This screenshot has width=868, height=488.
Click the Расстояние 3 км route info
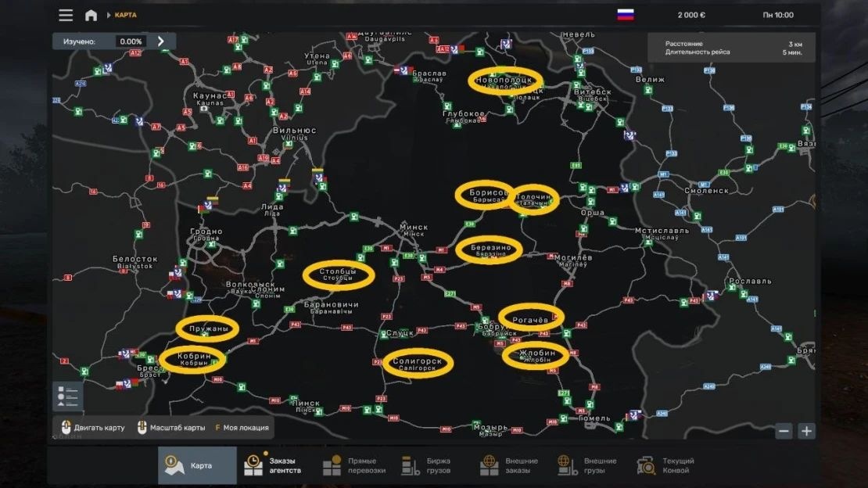(733, 44)
